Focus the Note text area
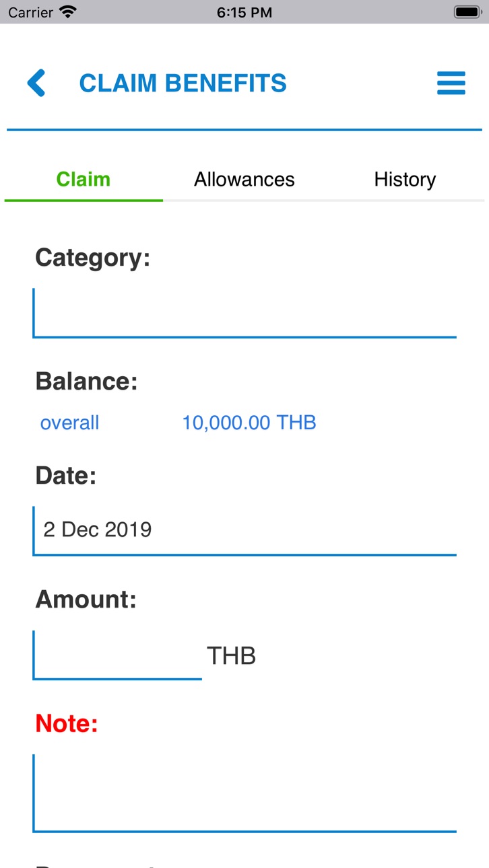 click(x=244, y=793)
